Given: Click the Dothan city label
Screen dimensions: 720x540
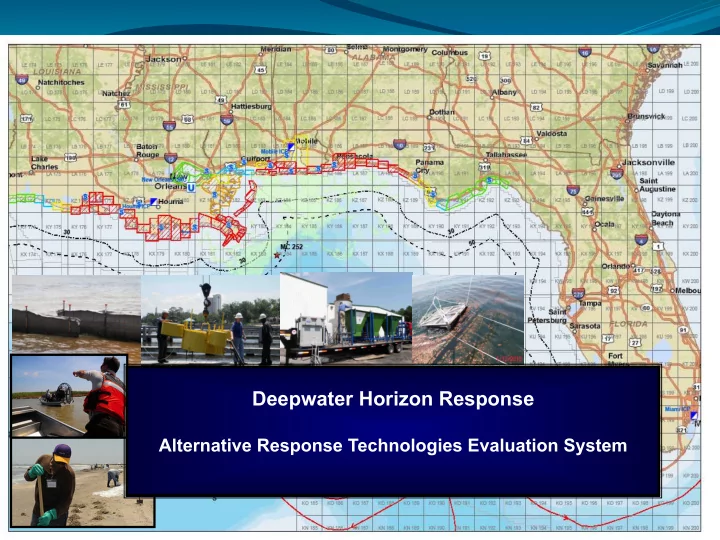Looking at the screenshot, I should pyautogui.click(x=442, y=112).
